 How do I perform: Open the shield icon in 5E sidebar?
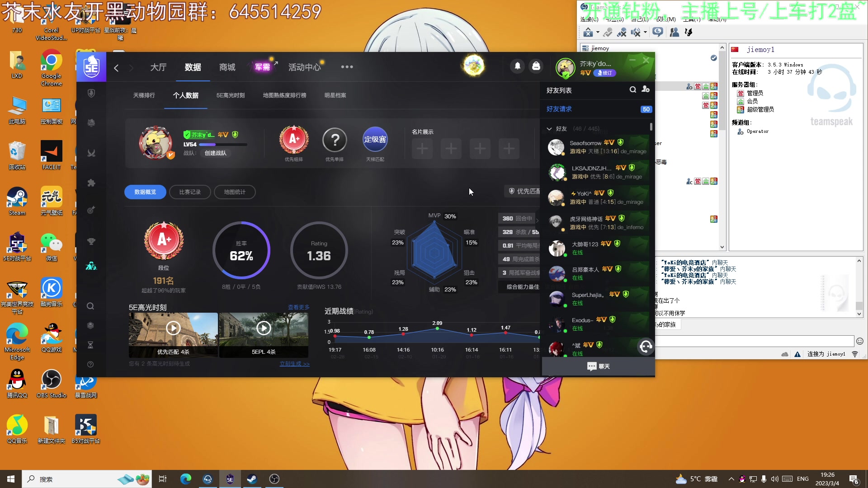pos(91,93)
